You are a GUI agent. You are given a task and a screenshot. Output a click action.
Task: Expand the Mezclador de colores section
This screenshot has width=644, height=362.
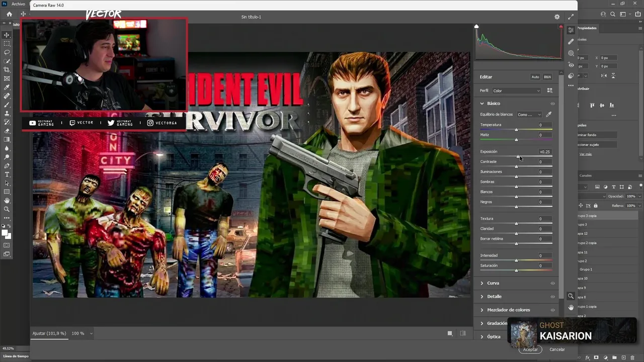(482, 310)
